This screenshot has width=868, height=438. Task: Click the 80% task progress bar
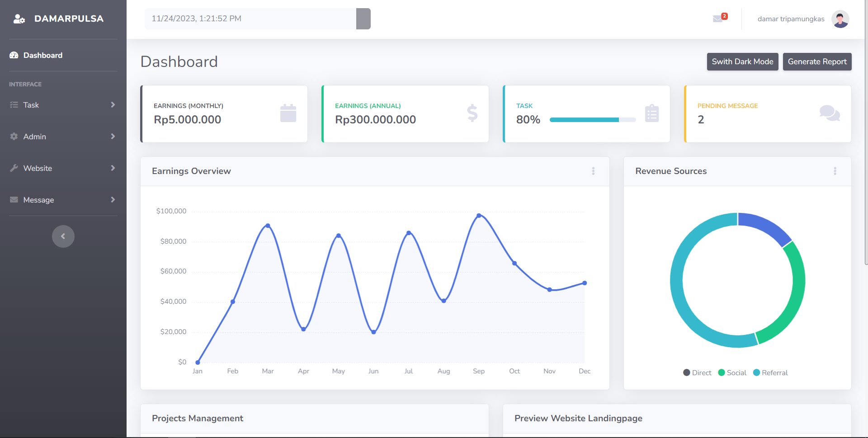tap(592, 120)
